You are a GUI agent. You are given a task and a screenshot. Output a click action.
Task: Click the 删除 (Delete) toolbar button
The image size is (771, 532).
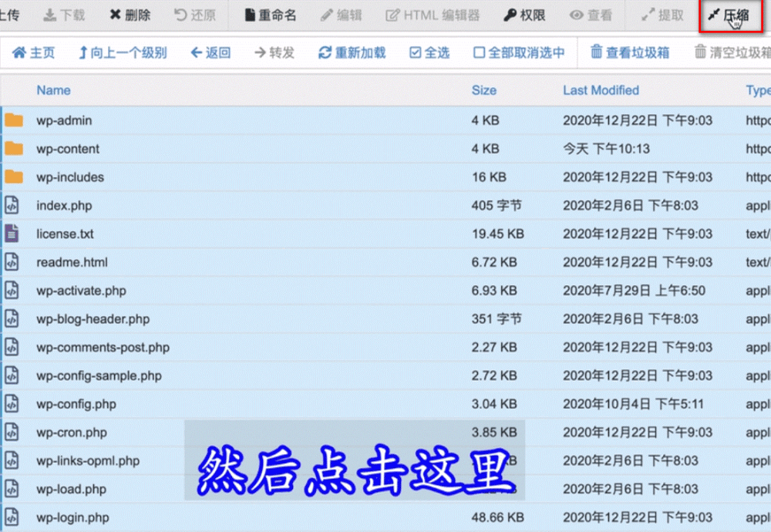click(130, 15)
